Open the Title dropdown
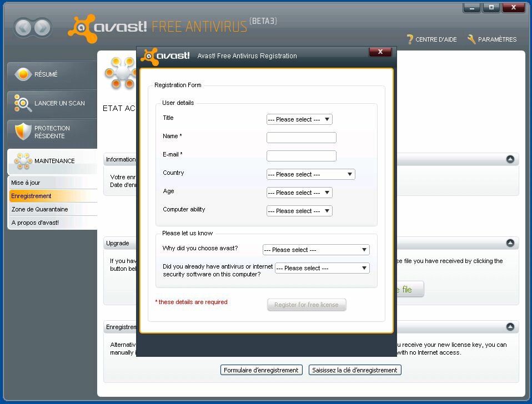 [299, 119]
